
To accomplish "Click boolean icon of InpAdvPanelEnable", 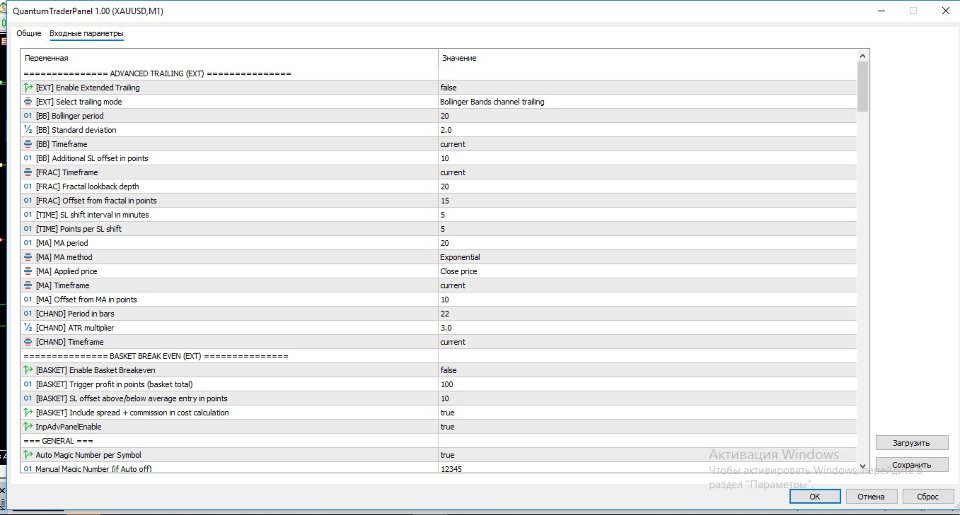I will [x=28, y=427].
